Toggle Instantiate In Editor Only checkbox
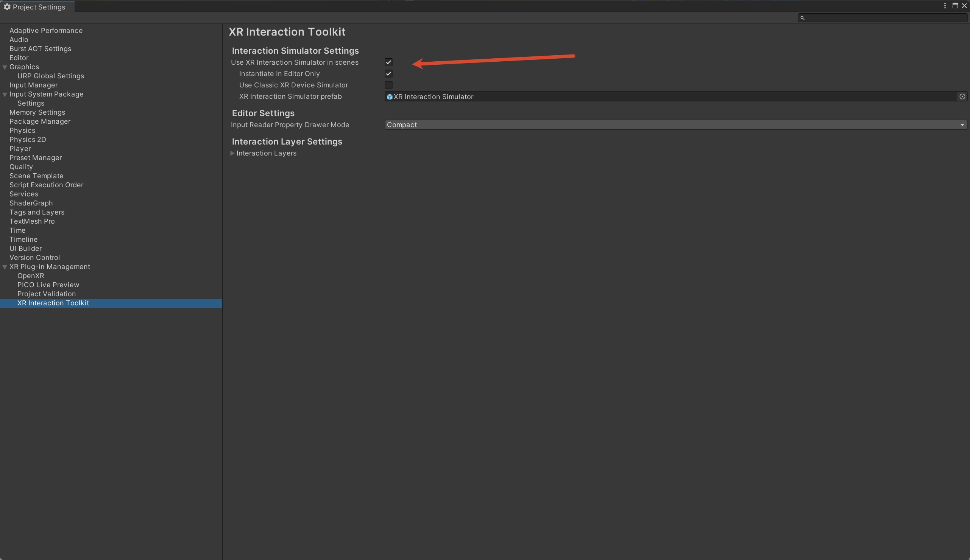 388,73
